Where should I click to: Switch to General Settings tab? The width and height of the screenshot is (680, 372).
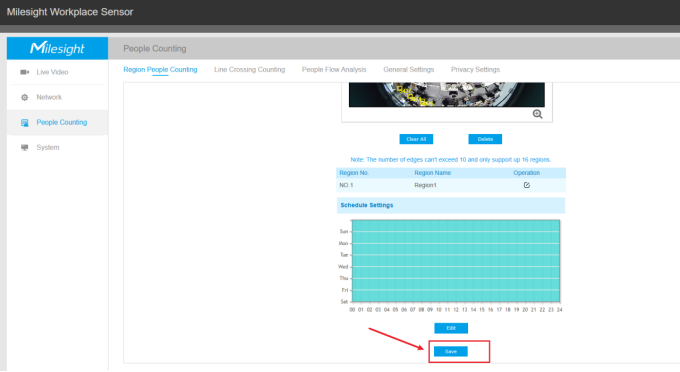[409, 69]
